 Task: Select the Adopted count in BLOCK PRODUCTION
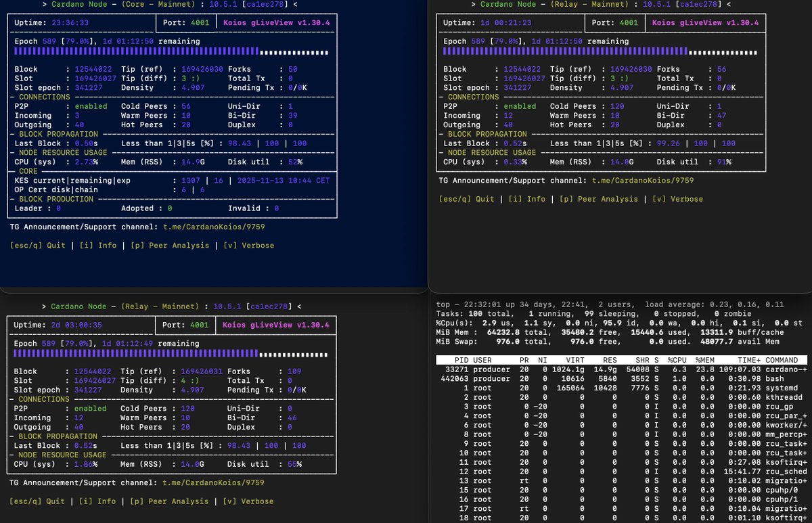tap(170, 208)
